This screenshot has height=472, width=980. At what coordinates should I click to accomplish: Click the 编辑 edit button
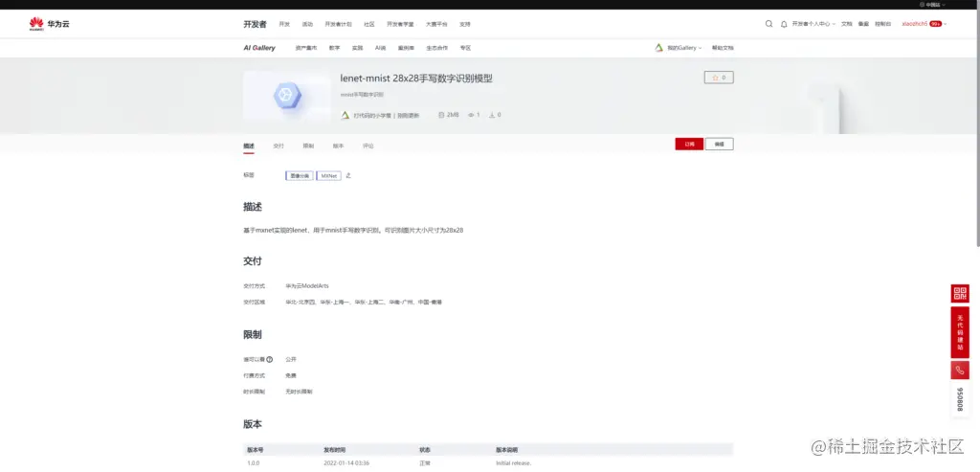point(720,144)
